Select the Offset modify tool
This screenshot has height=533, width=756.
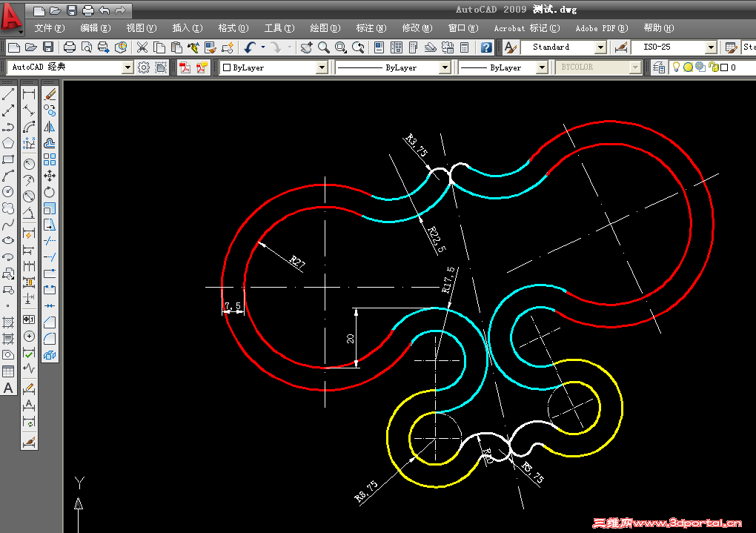click(x=50, y=143)
